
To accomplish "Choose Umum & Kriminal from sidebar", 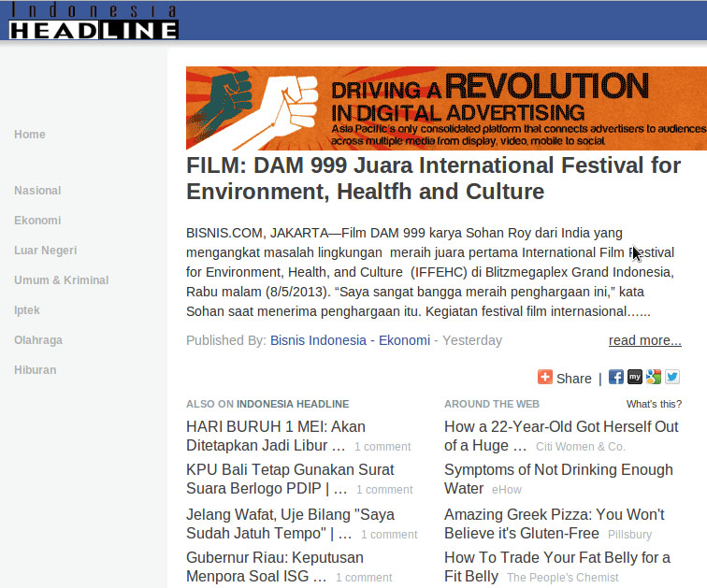I will pyautogui.click(x=61, y=280).
